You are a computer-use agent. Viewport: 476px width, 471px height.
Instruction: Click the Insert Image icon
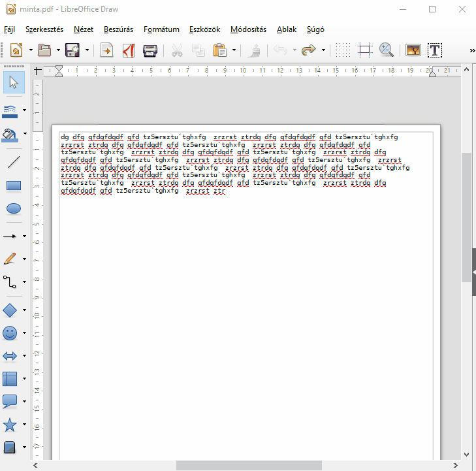(413, 50)
